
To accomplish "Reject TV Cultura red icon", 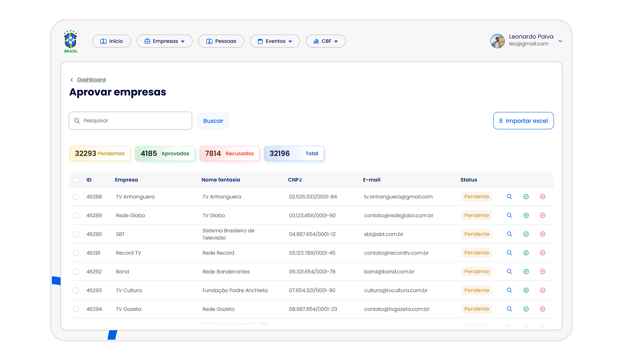I will 543,290.
